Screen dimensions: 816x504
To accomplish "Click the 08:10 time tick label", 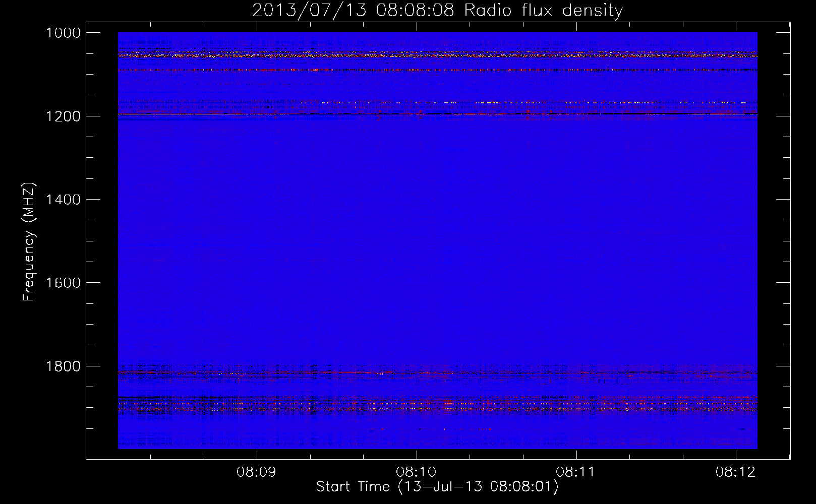I will [x=416, y=472].
